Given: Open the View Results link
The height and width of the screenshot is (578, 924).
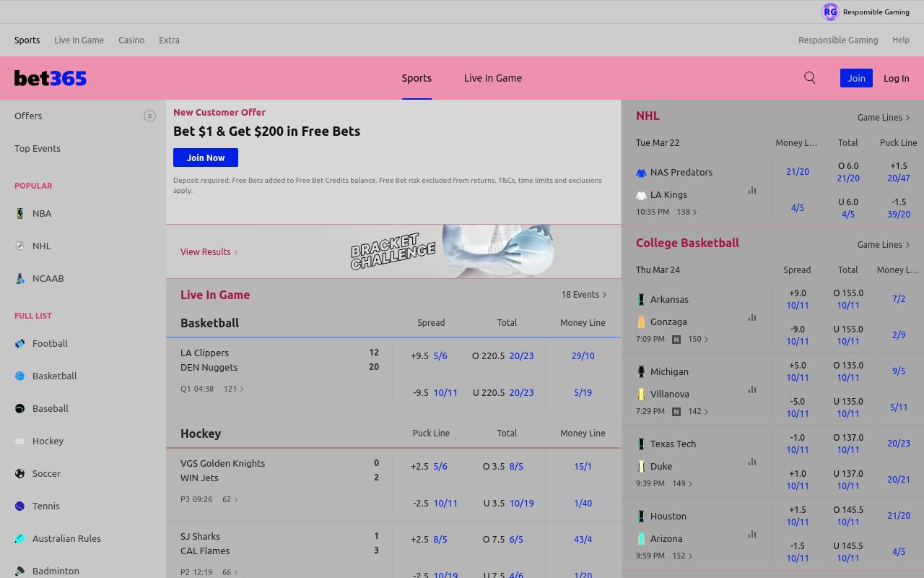Looking at the screenshot, I should coord(209,252).
